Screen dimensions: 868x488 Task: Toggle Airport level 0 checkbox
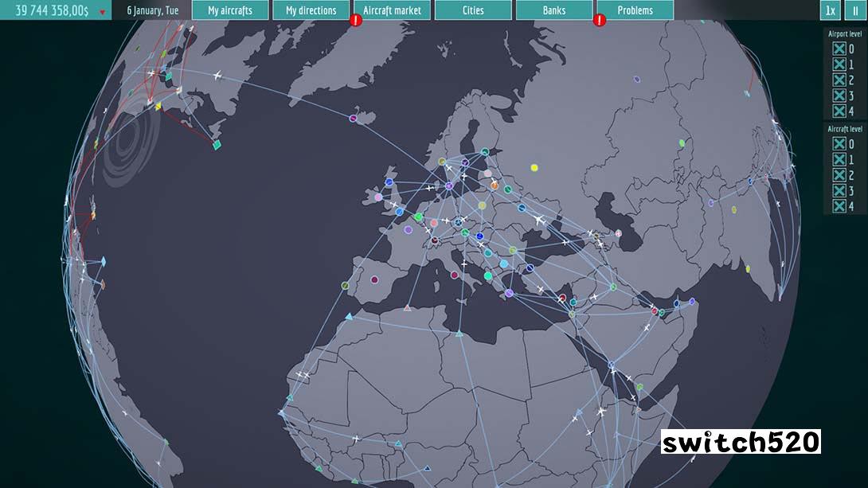pyautogui.click(x=839, y=49)
